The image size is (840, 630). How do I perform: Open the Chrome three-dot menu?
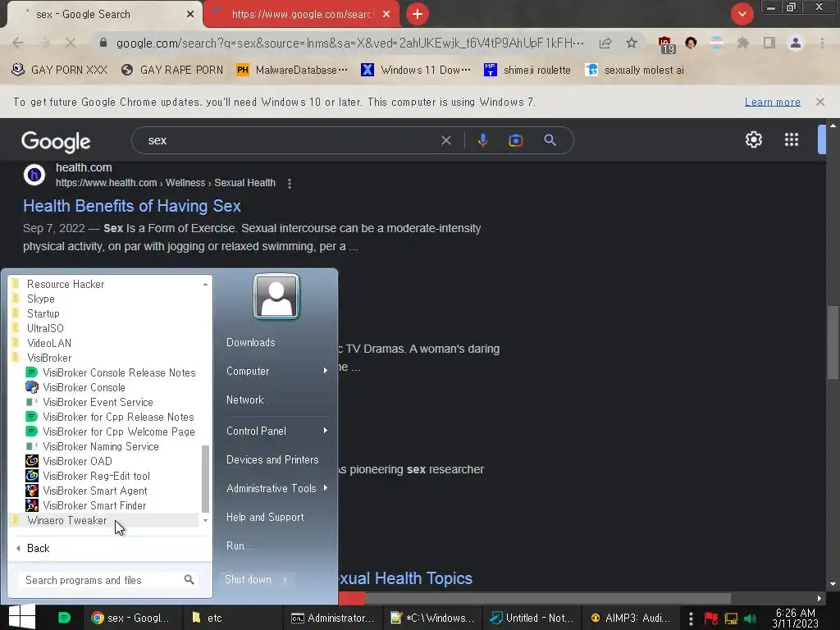pyautogui.click(x=822, y=43)
